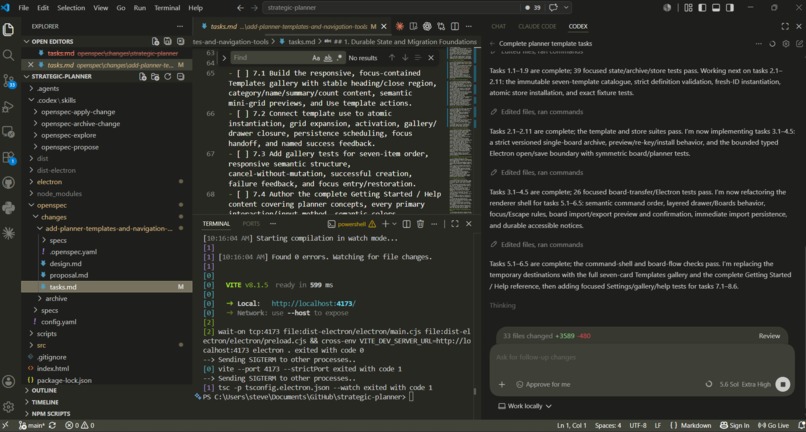Click in the Ask for follow-up changes field
This screenshot has width=806, height=432.
click(x=643, y=357)
